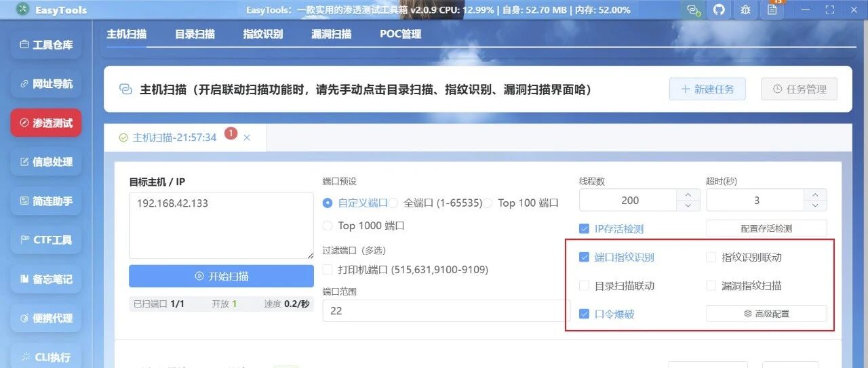Click the 任务管理 button
Screen dimensions: 868x368
[799, 89]
